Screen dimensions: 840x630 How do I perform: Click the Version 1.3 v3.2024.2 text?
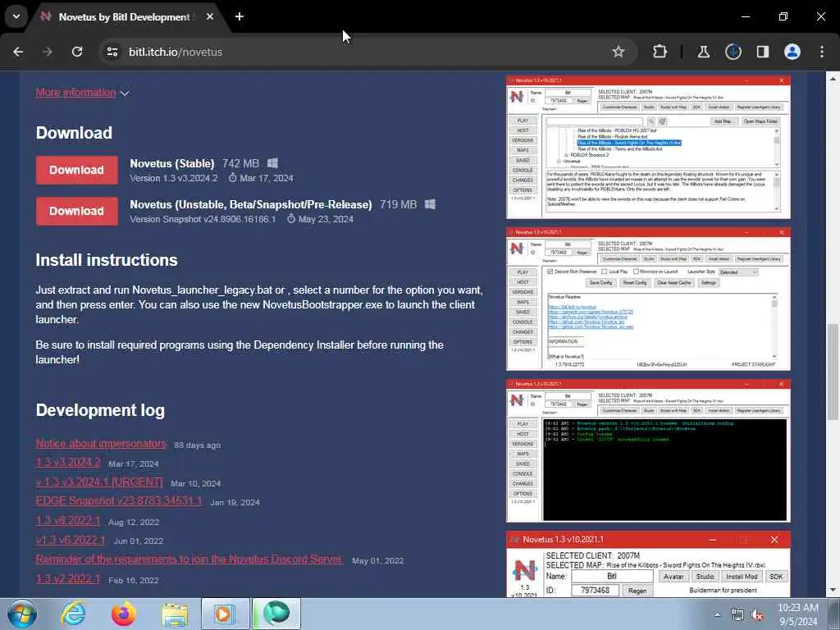[174, 178]
